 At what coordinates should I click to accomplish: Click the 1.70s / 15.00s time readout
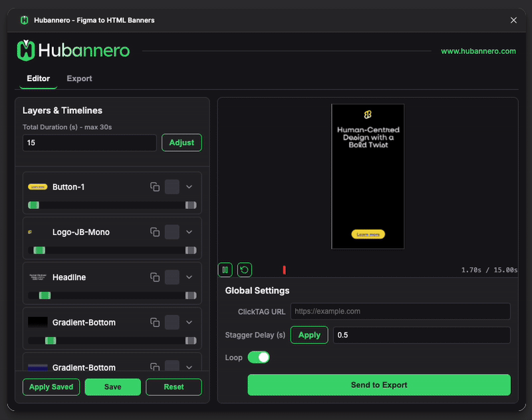click(x=489, y=270)
